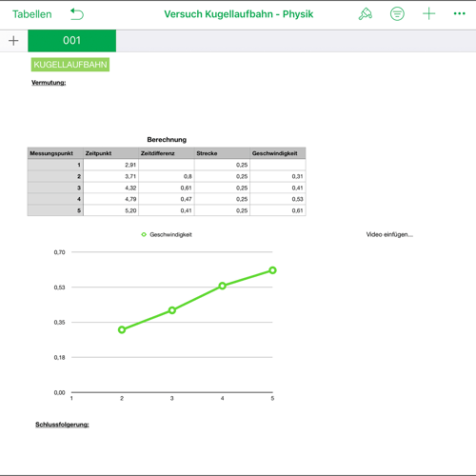
Task: Select Geschwindigkeit cell 0,31
Action: click(x=278, y=176)
